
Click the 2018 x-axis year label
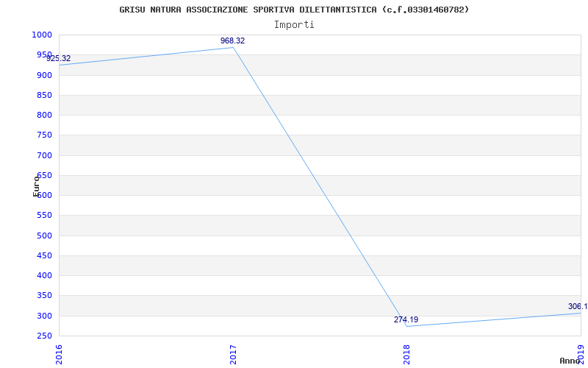407,355
